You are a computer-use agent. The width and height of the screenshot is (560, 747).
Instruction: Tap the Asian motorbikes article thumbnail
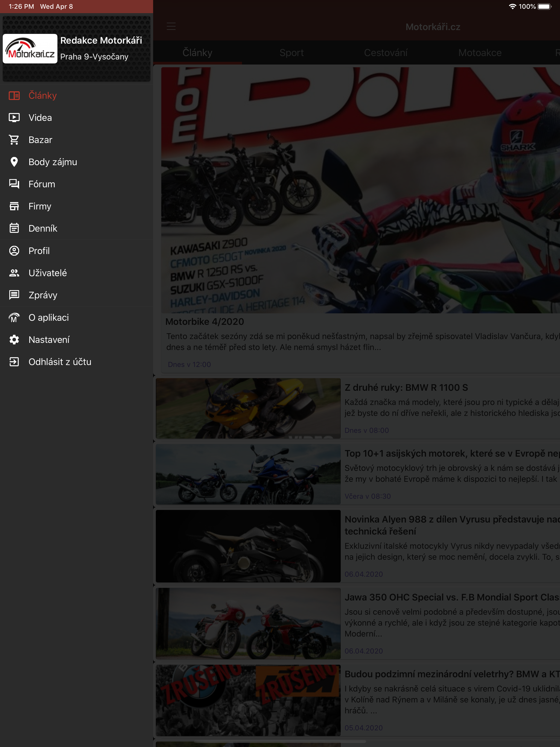(x=248, y=474)
